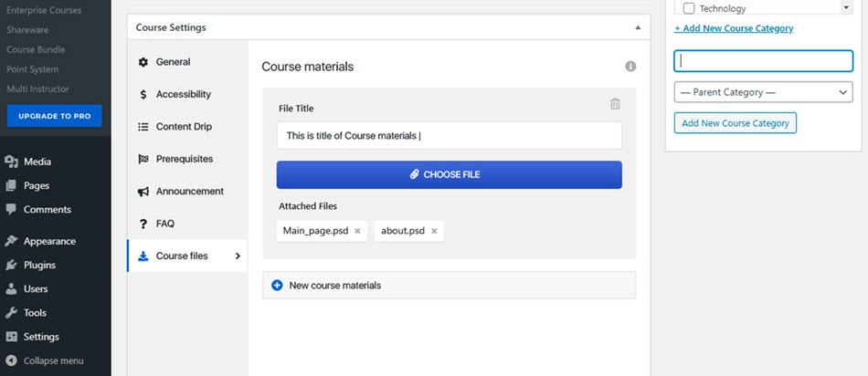The image size is (868, 376).
Task: Open Point System menu item
Action: coord(33,69)
